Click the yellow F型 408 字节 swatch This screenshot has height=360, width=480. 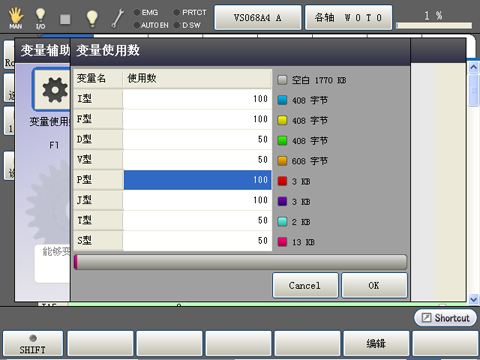tap(282, 121)
